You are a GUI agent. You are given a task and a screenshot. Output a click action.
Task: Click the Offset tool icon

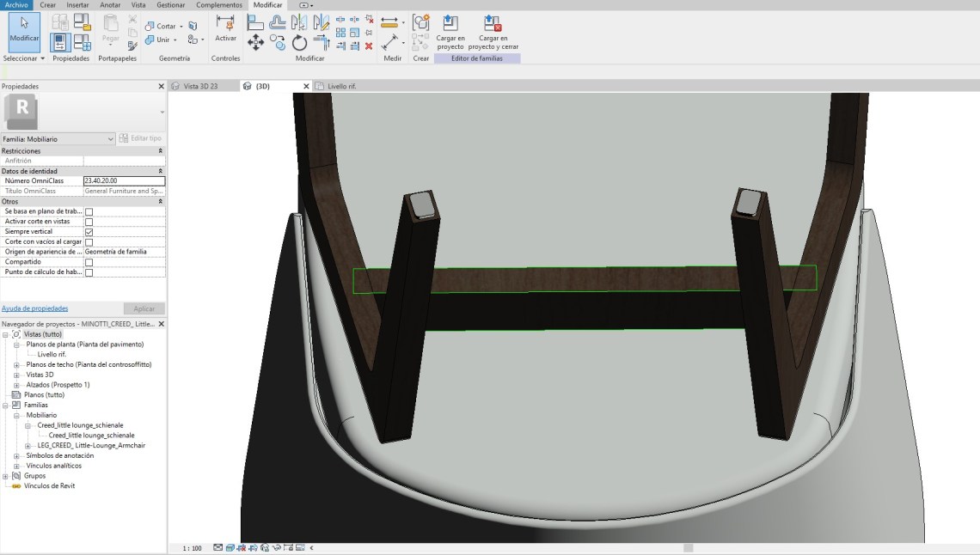pyautogui.click(x=277, y=22)
